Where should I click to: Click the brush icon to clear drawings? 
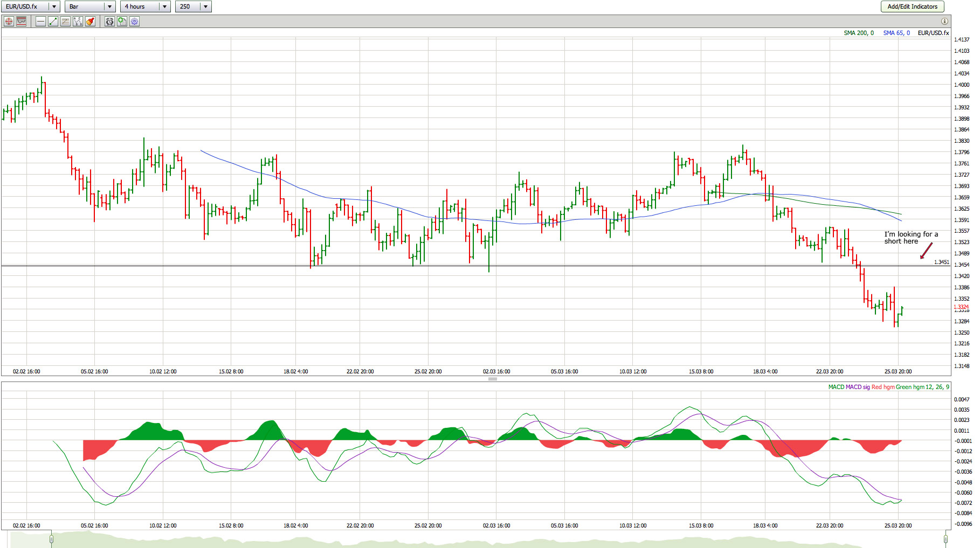click(x=90, y=22)
